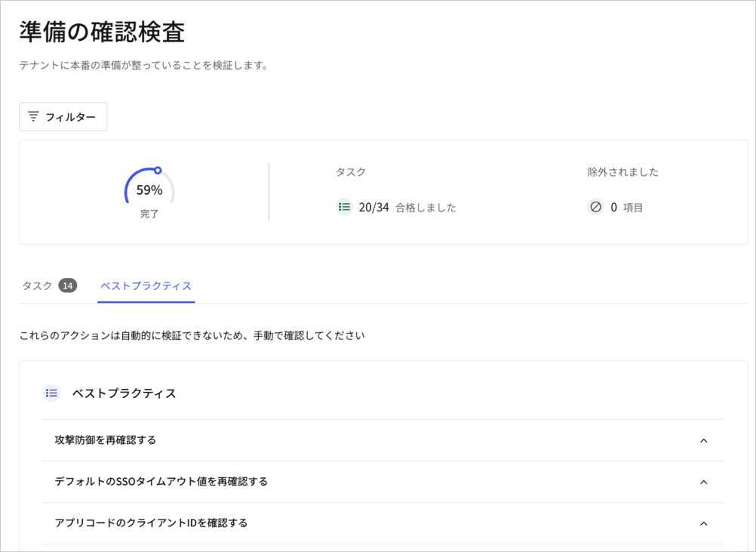Viewport: 756px width, 552px height.
Task: Click the 完了 label under the gauge
Action: pos(149,214)
